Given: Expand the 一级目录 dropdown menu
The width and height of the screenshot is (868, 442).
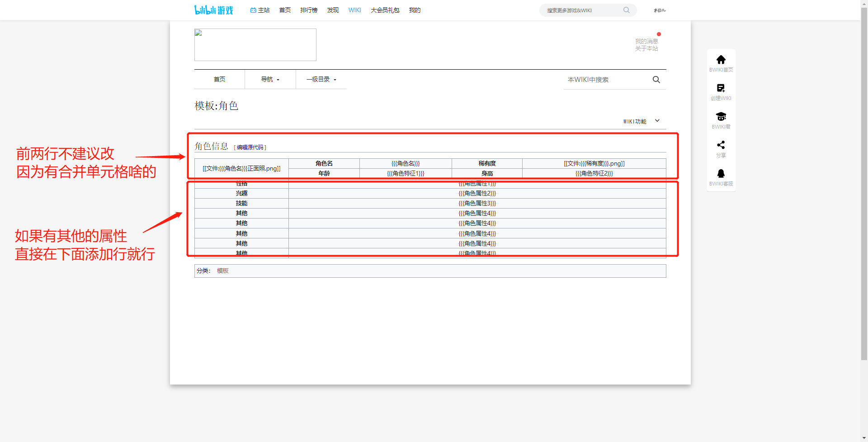Looking at the screenshot, I should coord(321,79).
